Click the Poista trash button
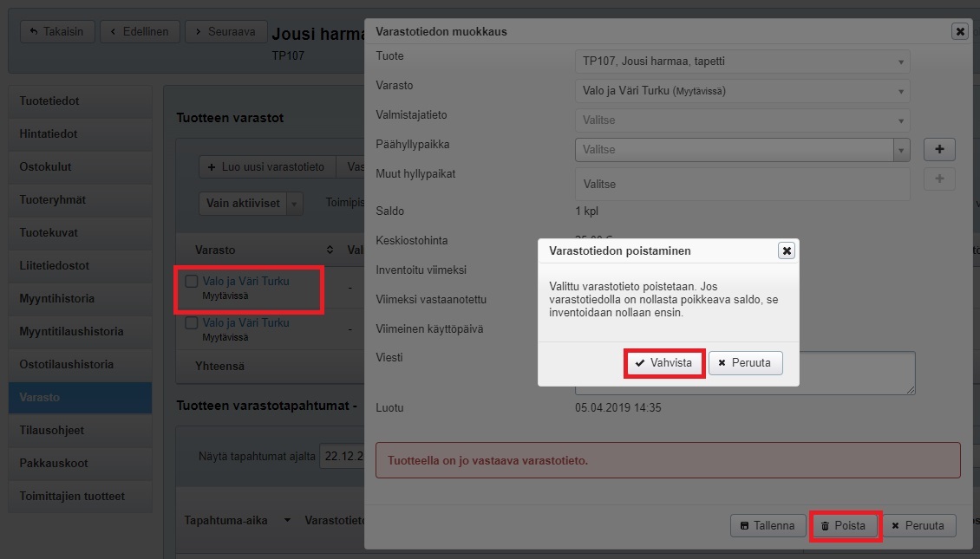The width and height of the screenshot is (980, 559). pyautogui.click(x=845, y=525)
